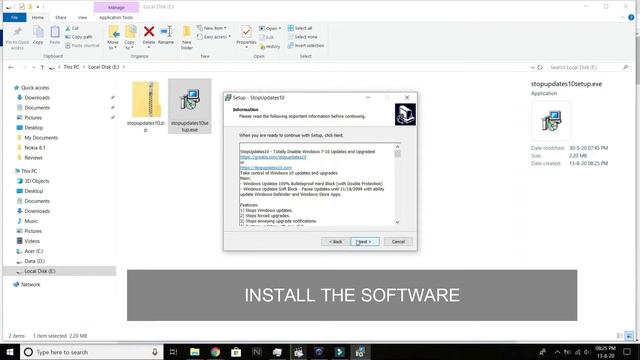Click Copy path in the ribbon

click(79, 37)
